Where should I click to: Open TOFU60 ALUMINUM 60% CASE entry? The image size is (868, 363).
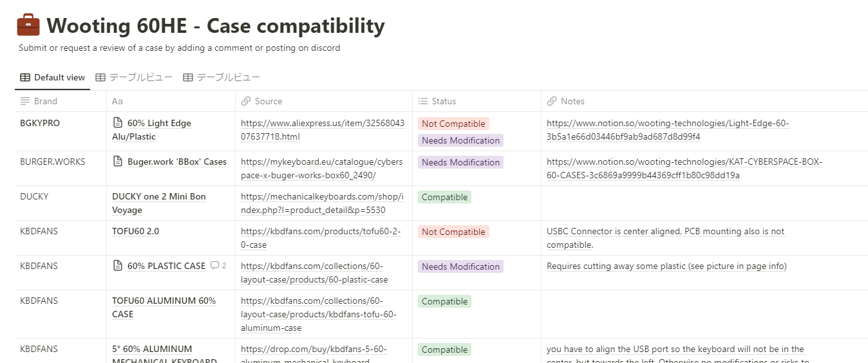pyautogui.click(x=164, y=308)
